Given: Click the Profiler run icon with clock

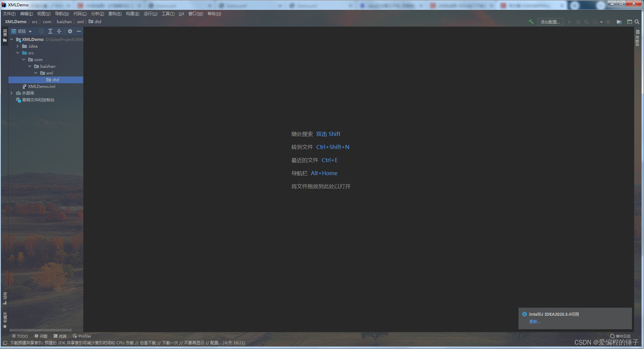Looking at the screenshot, I should [595, 22].
